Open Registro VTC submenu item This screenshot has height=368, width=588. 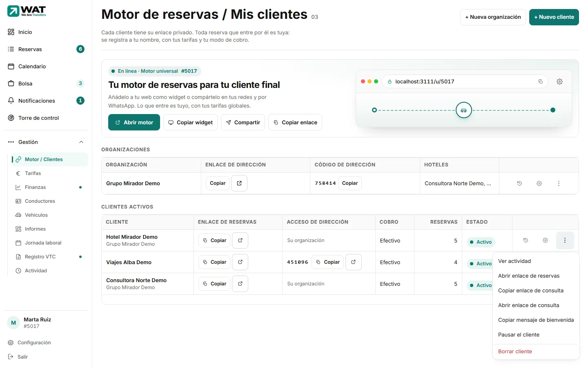point(50,257)
